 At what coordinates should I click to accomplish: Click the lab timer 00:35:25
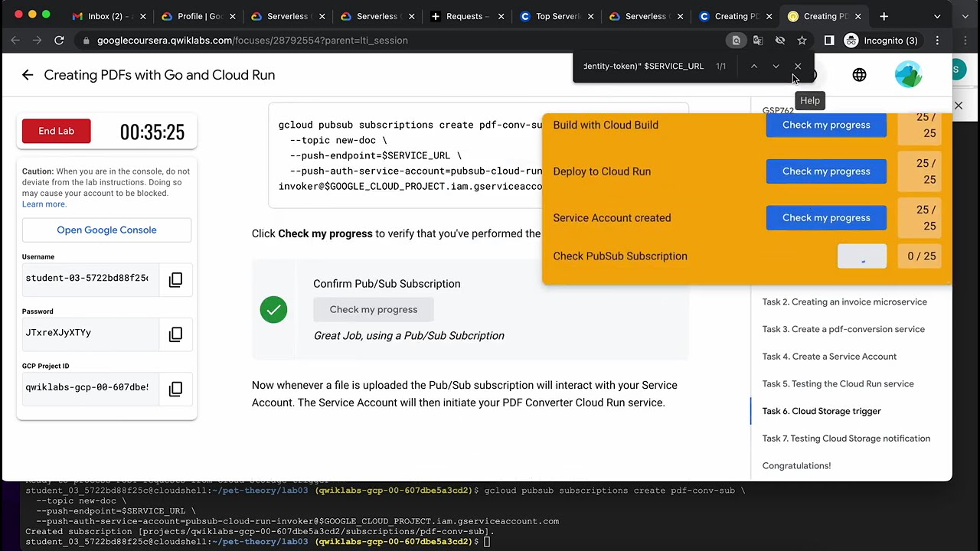tap(152, 132)
